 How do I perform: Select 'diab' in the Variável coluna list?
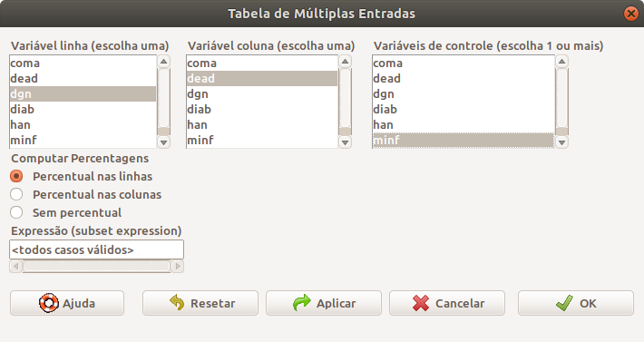pos(262,109)
